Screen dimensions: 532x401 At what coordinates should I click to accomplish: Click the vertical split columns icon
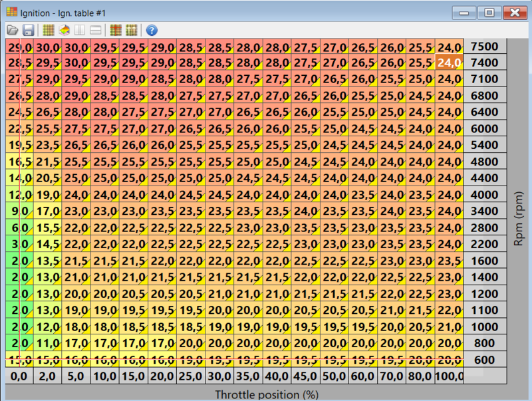pyautogui.click(x=80, y=30)
